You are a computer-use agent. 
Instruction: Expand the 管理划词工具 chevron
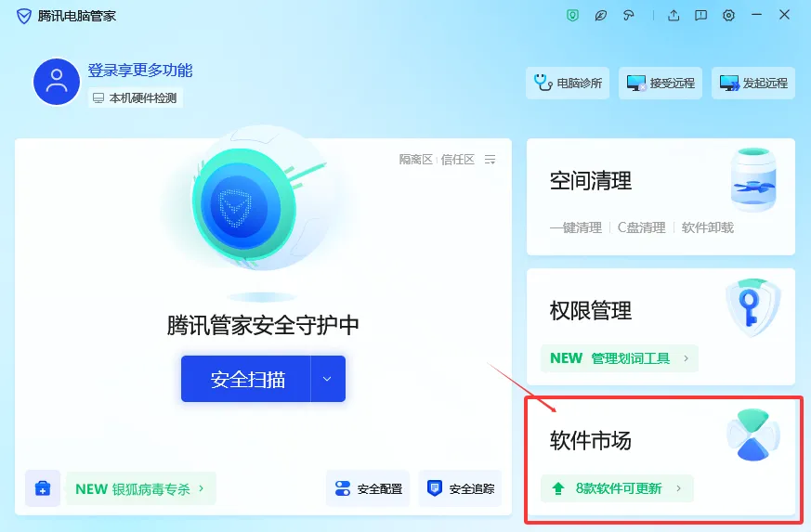click(x=687, y=358)
